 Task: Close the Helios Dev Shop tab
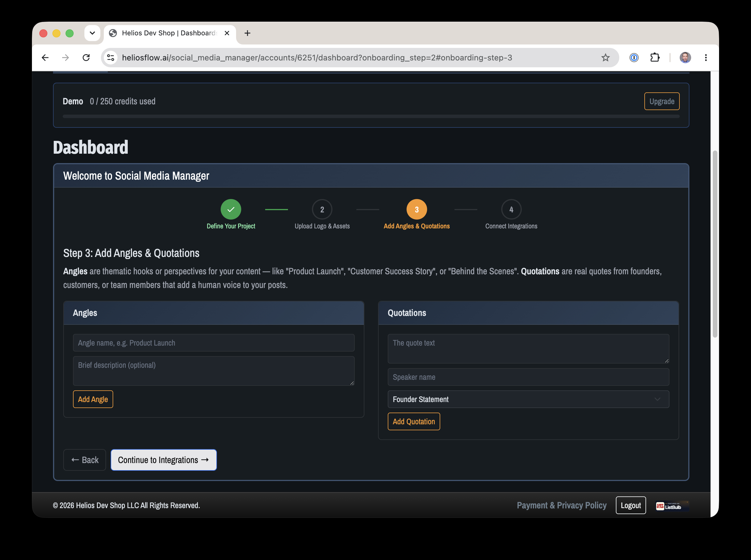[x=227, y=33]
